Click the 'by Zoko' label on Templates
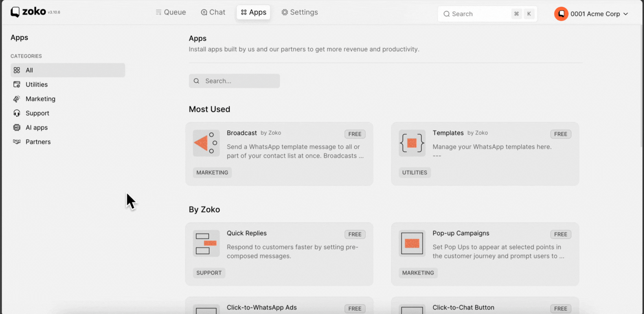 (x=477, y=133)
